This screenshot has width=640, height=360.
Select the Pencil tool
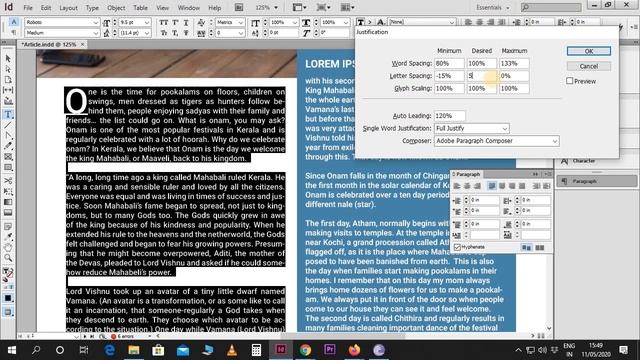tap(8, 146)
